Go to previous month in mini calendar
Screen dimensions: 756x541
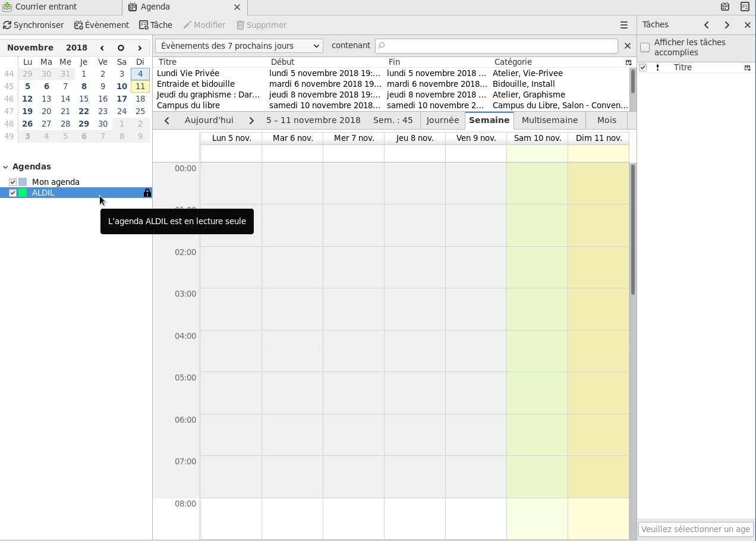[x=102, y=48]
